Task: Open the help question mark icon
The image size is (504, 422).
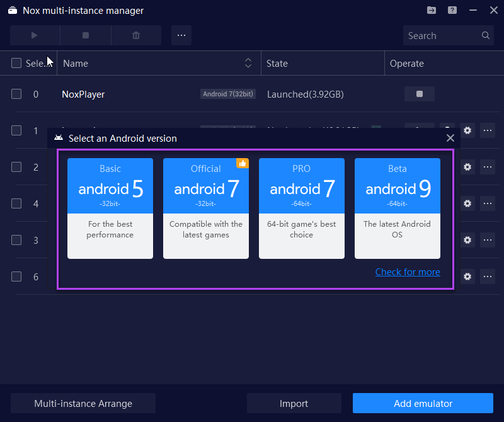Action: point(452,10)
